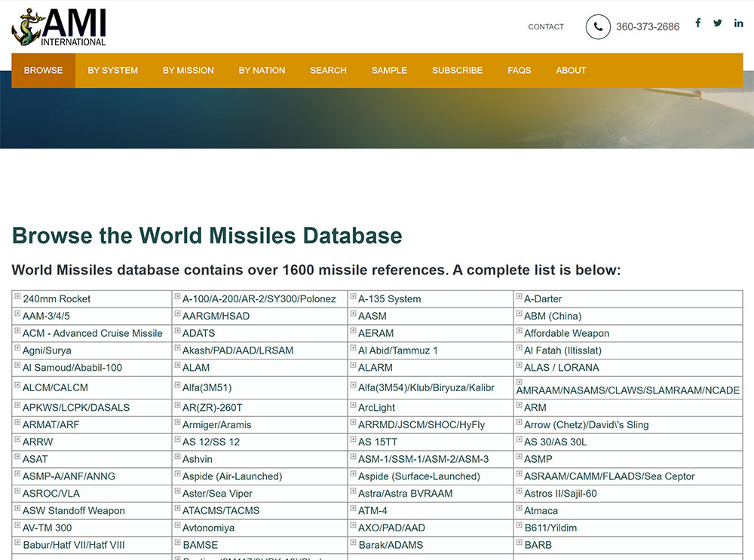Expand the A-100/A-200/AR-2/SY300/Polonez entry
The height and width of the screenshot is (560, 754).
point(177,297)
